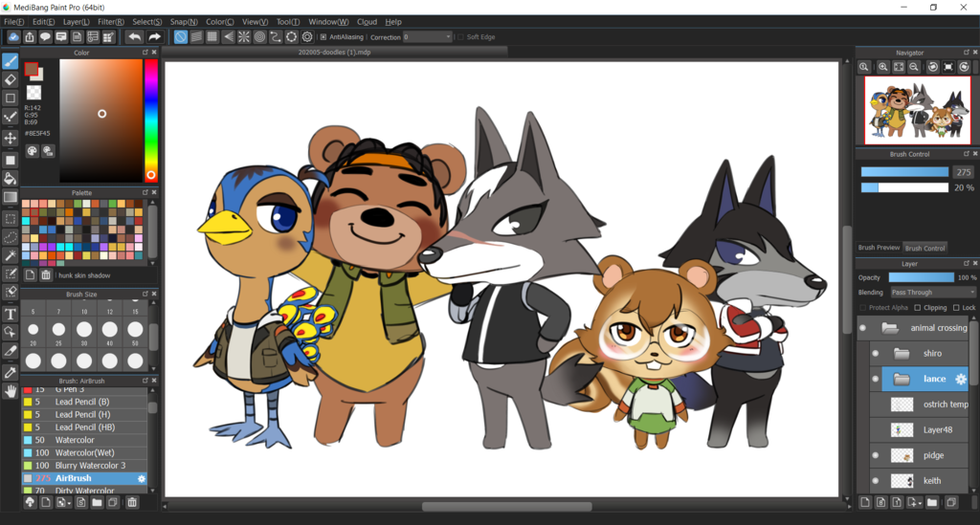The image size is (980, 525).
Task: Click the hue bar in Color panel
Action: click(x=150, y=120)
